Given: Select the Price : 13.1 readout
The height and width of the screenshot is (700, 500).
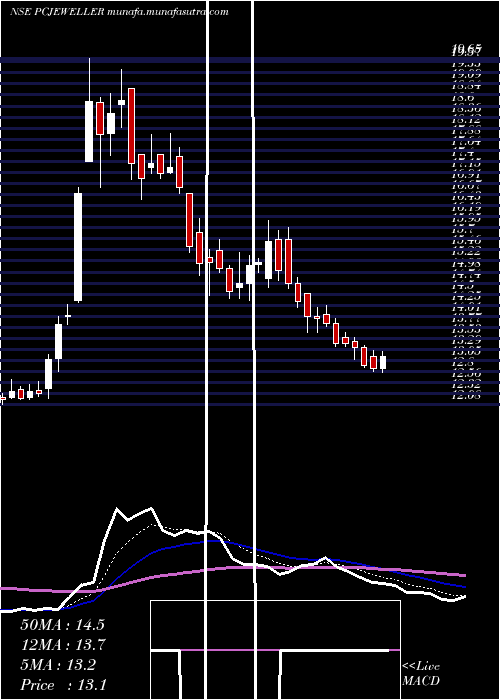Looking at the screenshot, I should (63, 685).
